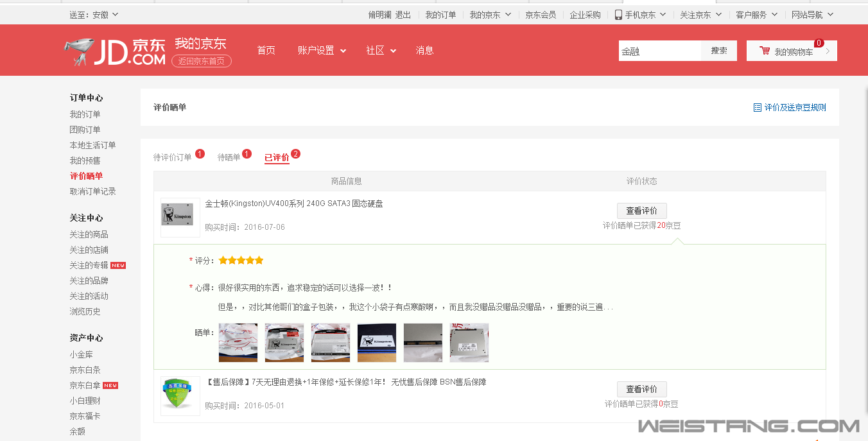Viewport: 868px width, 441px height.
Task: Open the Kingston UV400 240G product title
Action: coord(294,204)
